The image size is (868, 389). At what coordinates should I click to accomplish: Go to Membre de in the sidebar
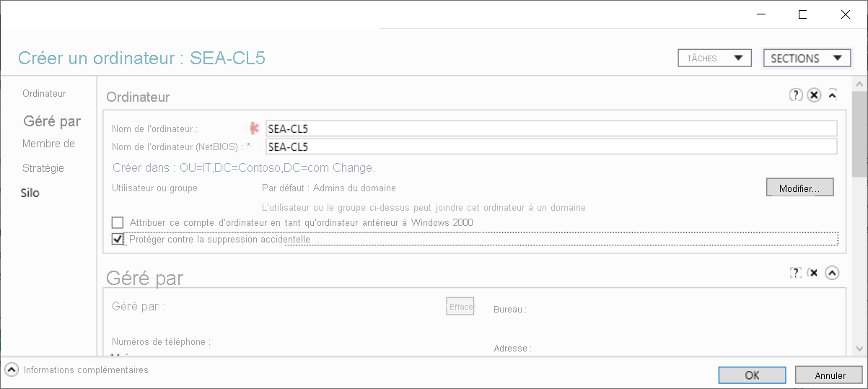pos(48,144)
